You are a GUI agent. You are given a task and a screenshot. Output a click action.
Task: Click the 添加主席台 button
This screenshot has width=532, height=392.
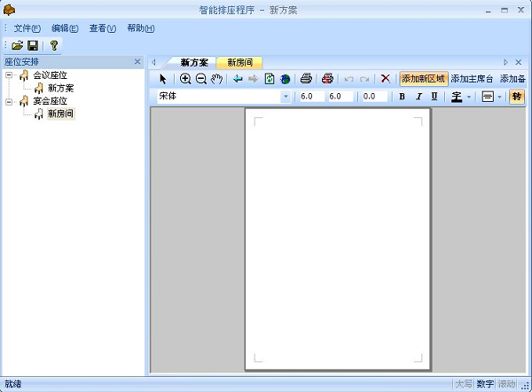coord(472,79)
